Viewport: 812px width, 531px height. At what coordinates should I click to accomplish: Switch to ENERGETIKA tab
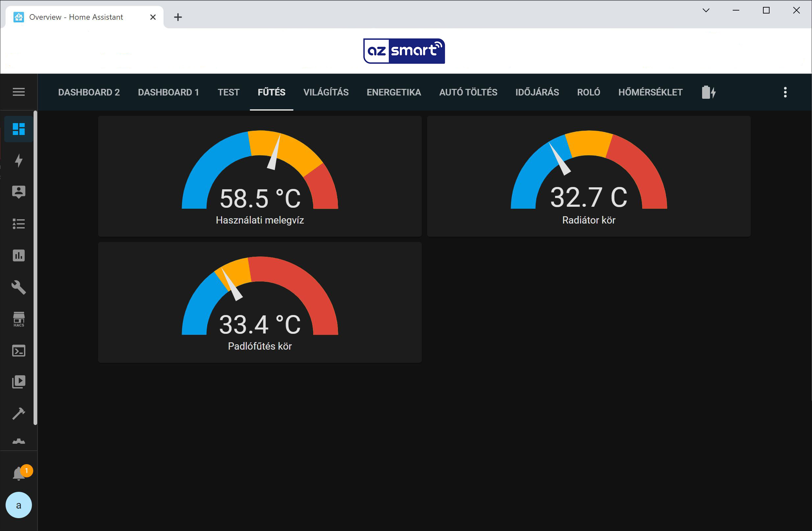394,92
